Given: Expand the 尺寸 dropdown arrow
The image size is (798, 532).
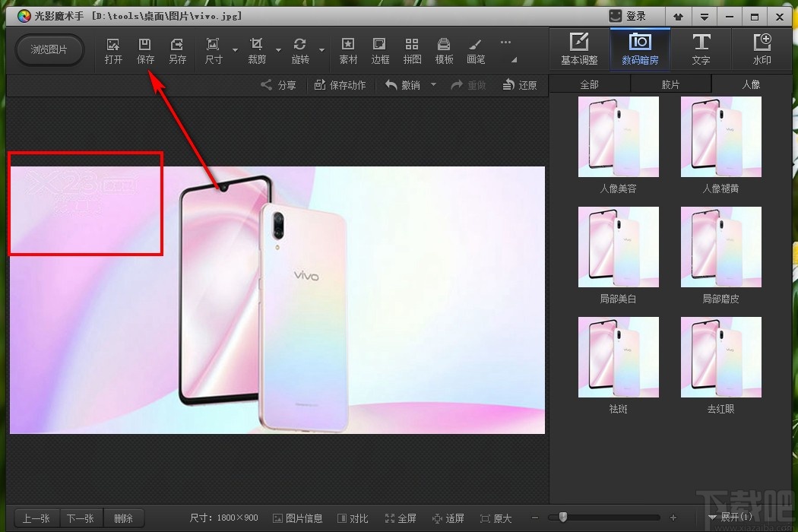Looking at the screenshot, I should 235,50.
